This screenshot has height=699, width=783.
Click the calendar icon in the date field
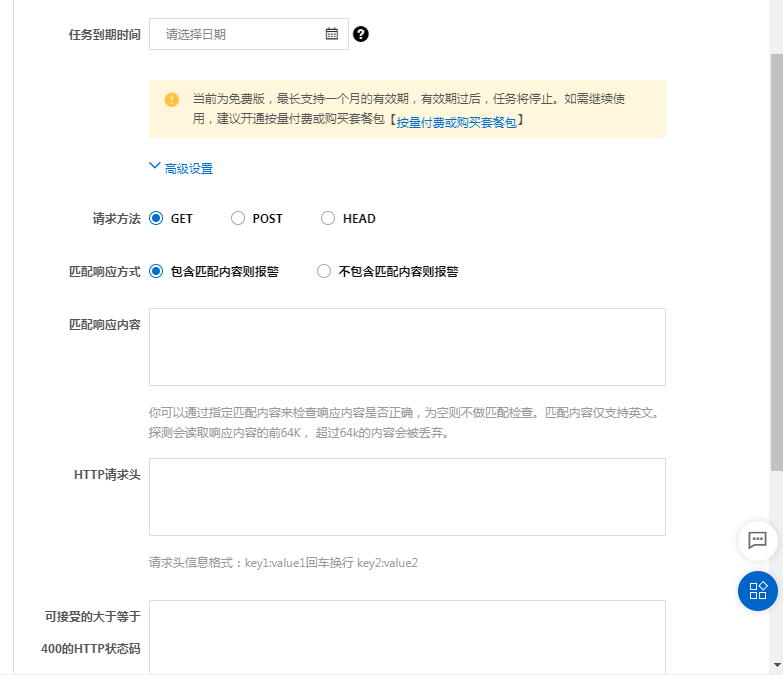coord(332,34)
